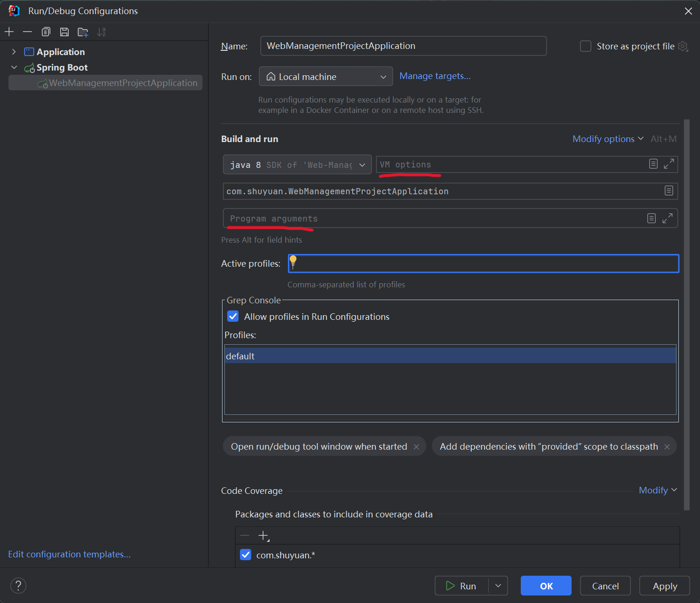
Task: Copy the selected configuration
Action: point(46,32)
